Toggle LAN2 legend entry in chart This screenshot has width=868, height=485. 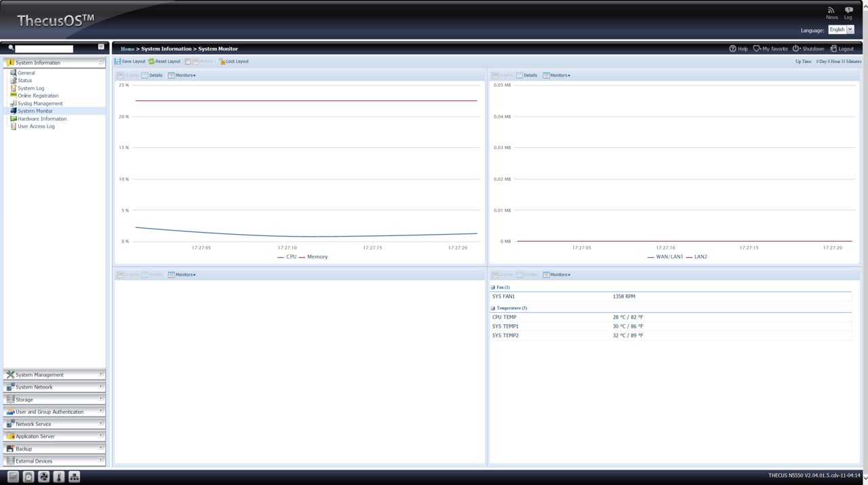(696, 257)
